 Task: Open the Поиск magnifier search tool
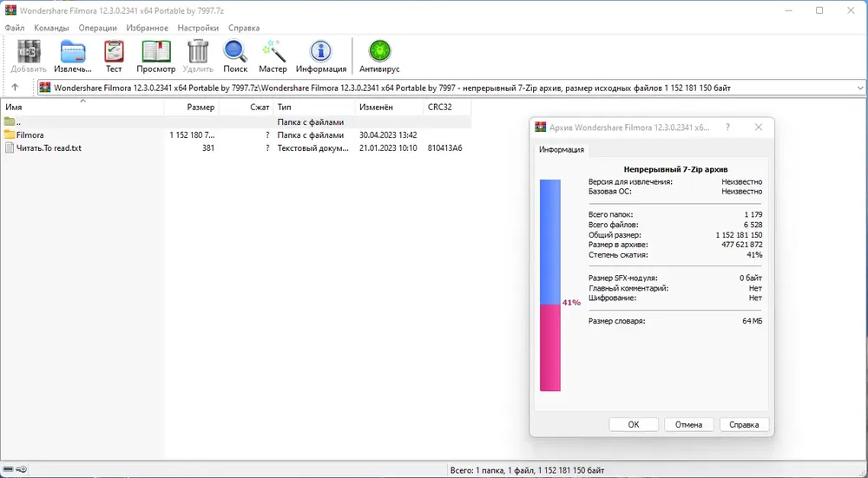(x=235, y=51)
